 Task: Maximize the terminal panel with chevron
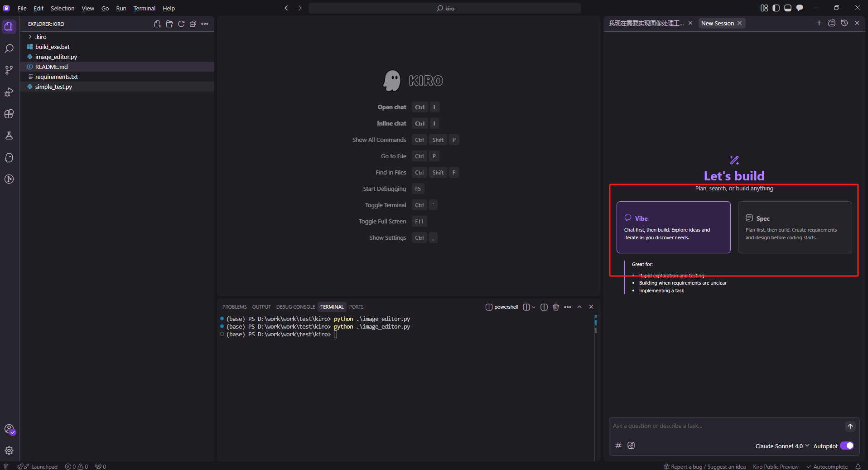coord(579,307)
